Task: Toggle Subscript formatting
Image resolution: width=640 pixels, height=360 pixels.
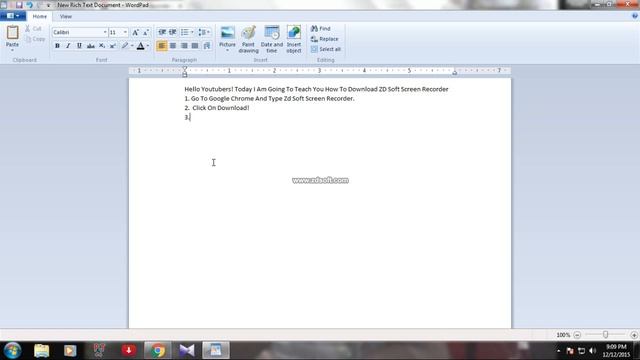Action: click(102, 46)
